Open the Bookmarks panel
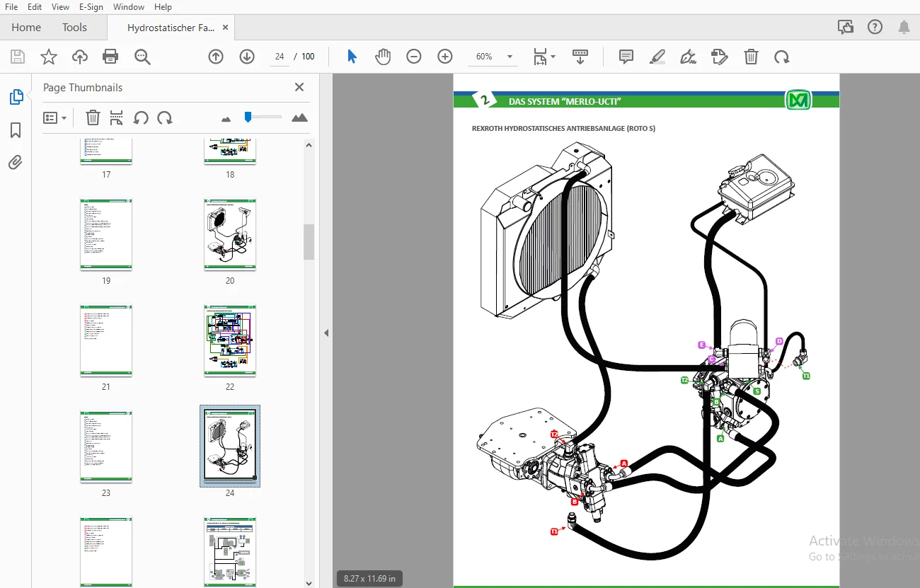Screen dimensions: 920x588 16,130
